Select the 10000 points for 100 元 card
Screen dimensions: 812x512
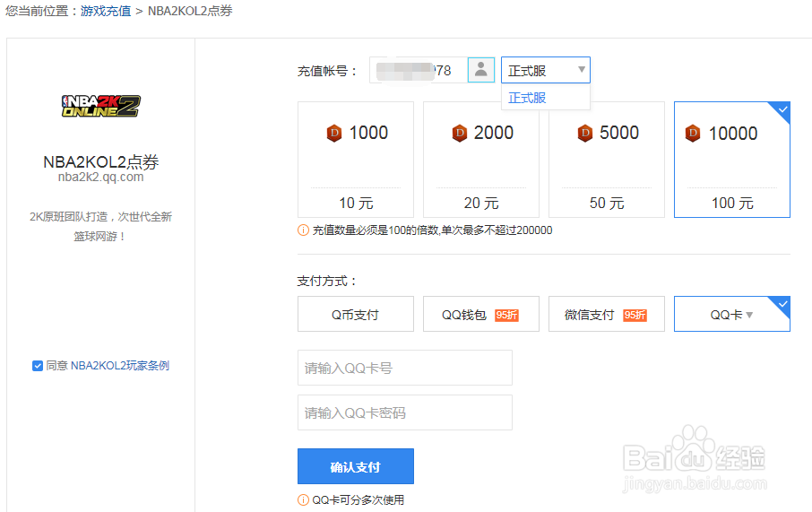(731, 160)
